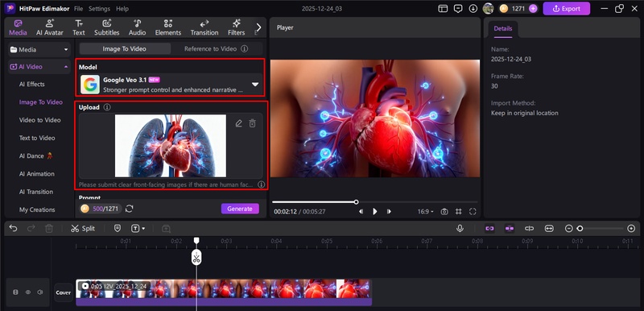This screenshot has height=311, width=644.
Task: Switch to the Text tab
Action: click(79, 27)
